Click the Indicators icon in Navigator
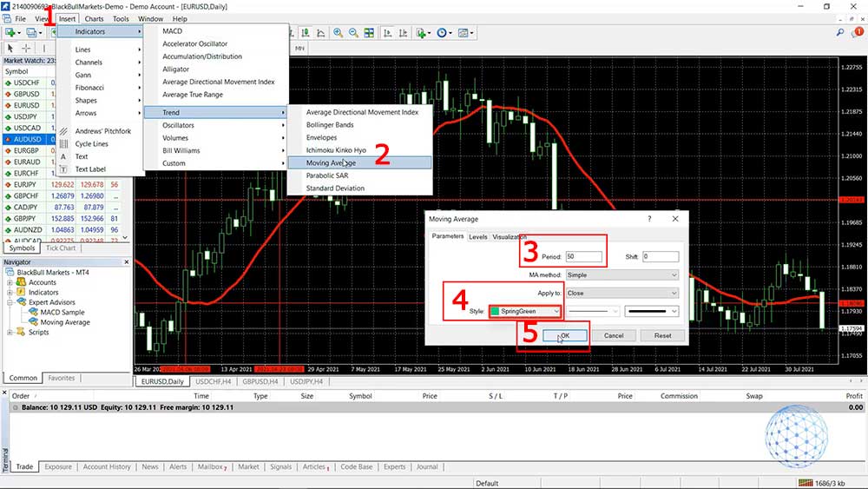 point(21,292)
